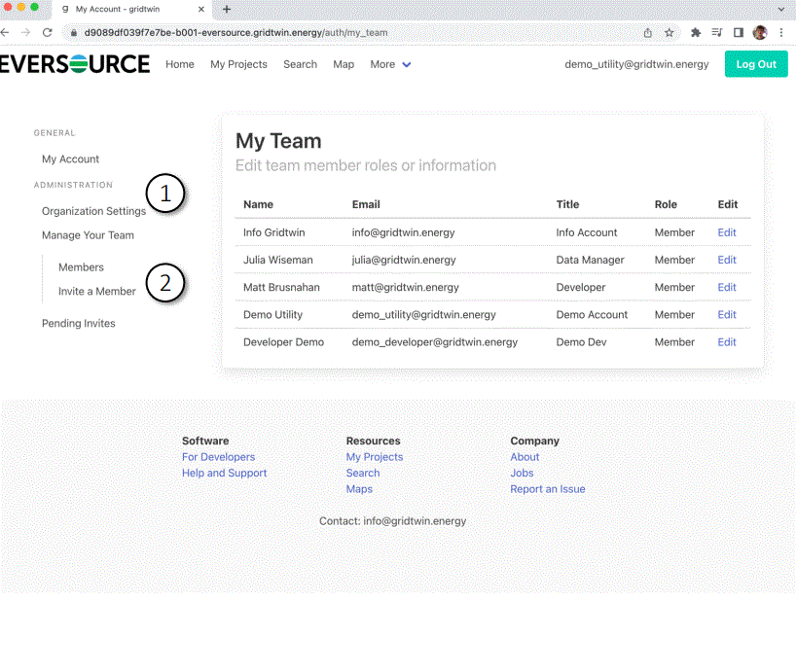
Task: Expand the More navigation menu
Action: (x=388, y=64)
